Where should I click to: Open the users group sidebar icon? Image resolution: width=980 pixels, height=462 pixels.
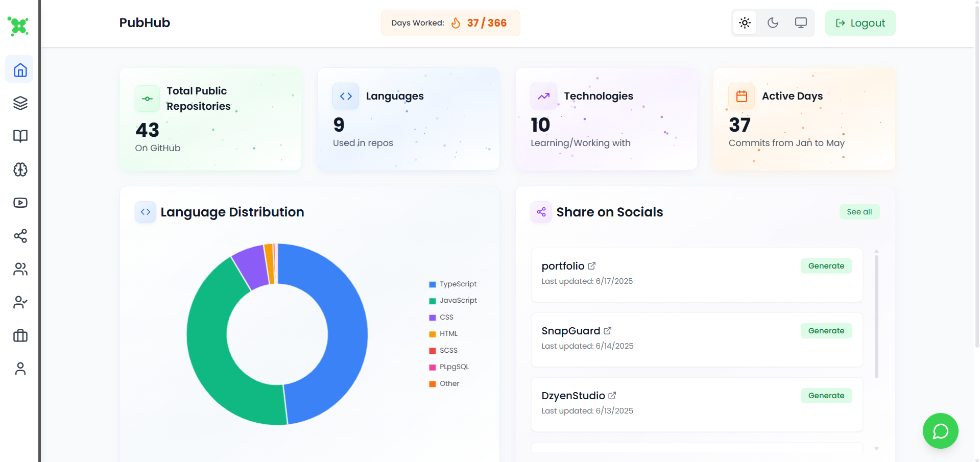tap(20, 269)
